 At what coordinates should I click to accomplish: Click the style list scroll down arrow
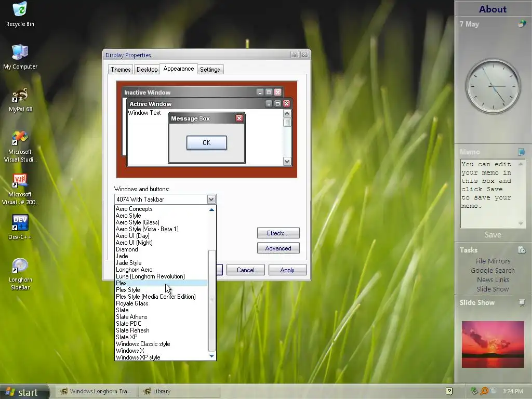212,356
